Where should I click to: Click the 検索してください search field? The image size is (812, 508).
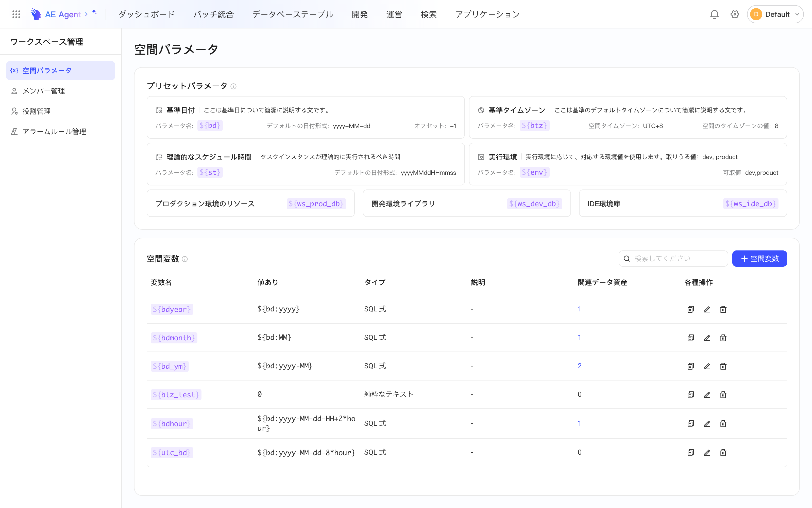(673, 258)
